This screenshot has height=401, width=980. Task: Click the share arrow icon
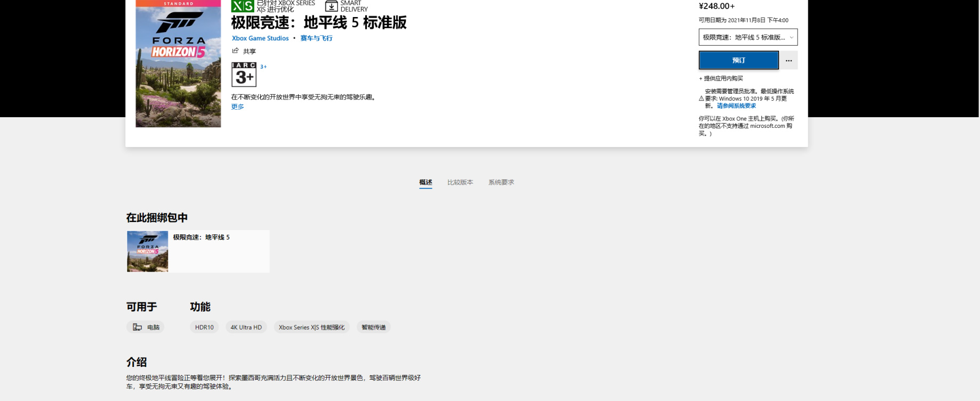click(x=235, y=51)
